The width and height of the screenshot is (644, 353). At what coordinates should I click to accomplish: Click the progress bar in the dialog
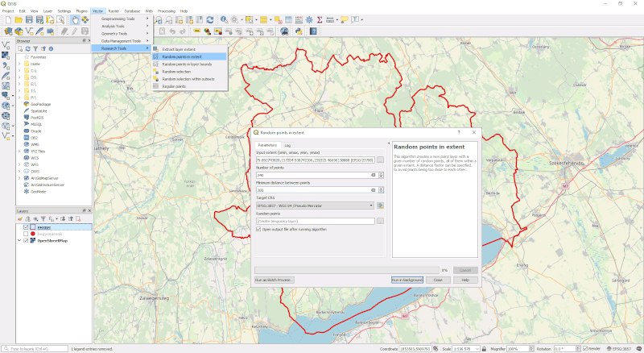(347, 270)
